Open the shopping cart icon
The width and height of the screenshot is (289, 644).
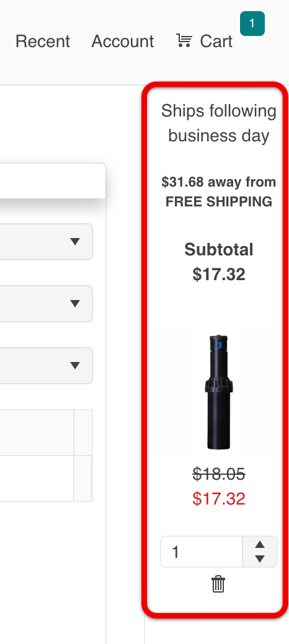[184, 41]
